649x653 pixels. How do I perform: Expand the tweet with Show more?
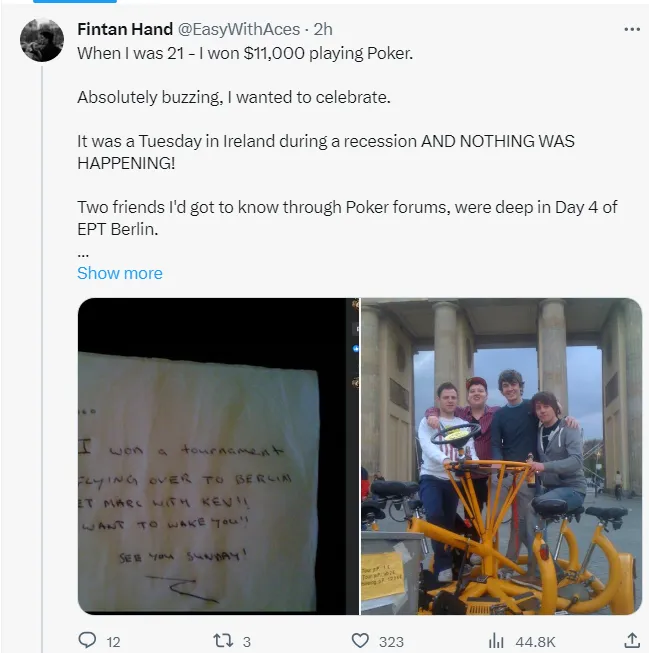click(x=119, y=273)
